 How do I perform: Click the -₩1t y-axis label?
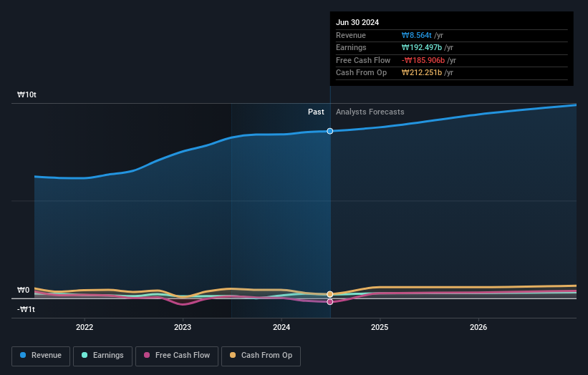pos(26,309)
